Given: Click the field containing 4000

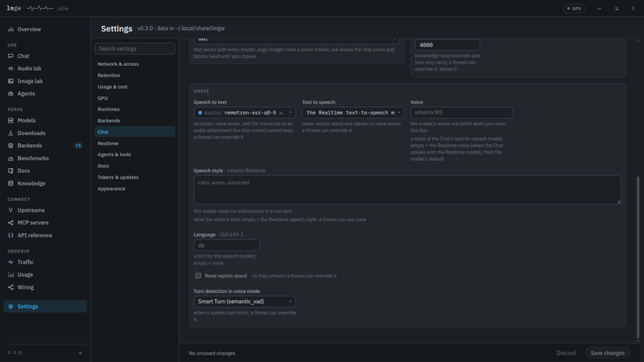Looking at the screenshot, I should tap(448, 45).
